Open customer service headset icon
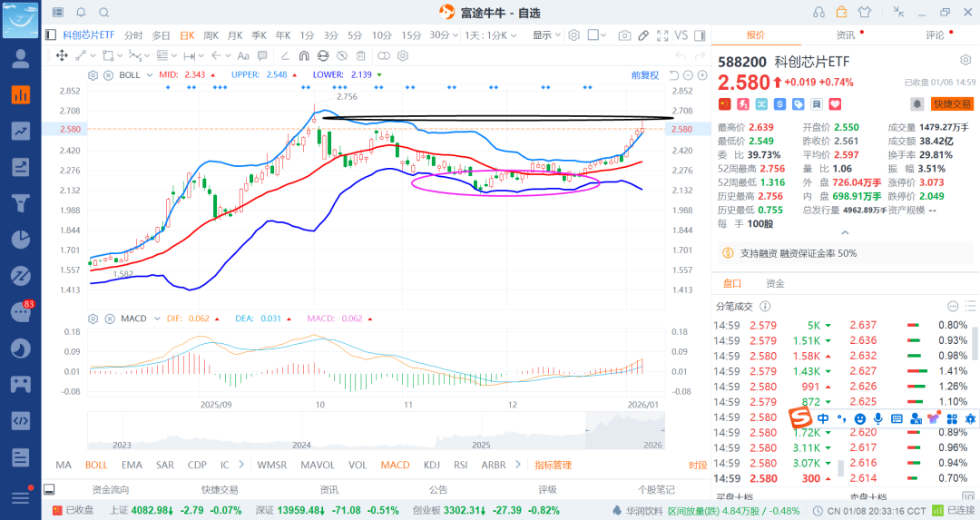This screenshot has height=520, width=980. pos(819,12)
